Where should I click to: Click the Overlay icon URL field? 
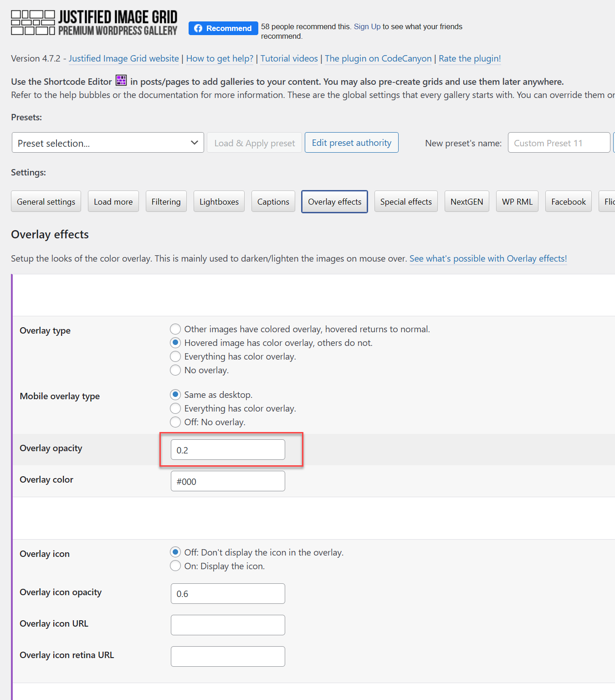[228, 625]
